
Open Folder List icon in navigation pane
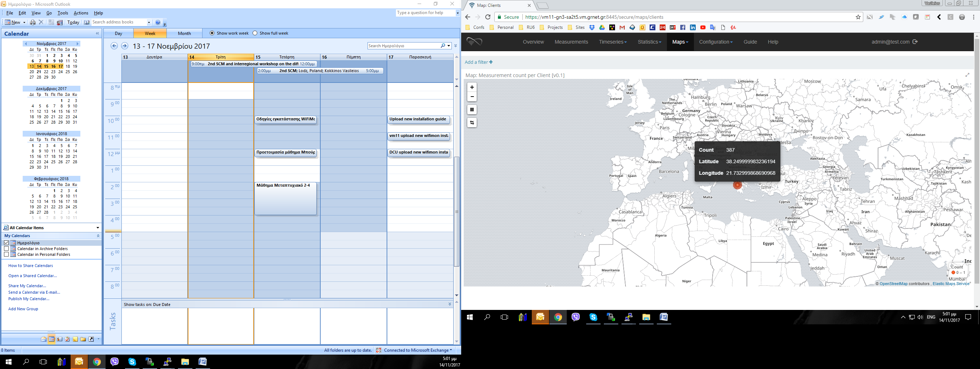tap(83, 339)
